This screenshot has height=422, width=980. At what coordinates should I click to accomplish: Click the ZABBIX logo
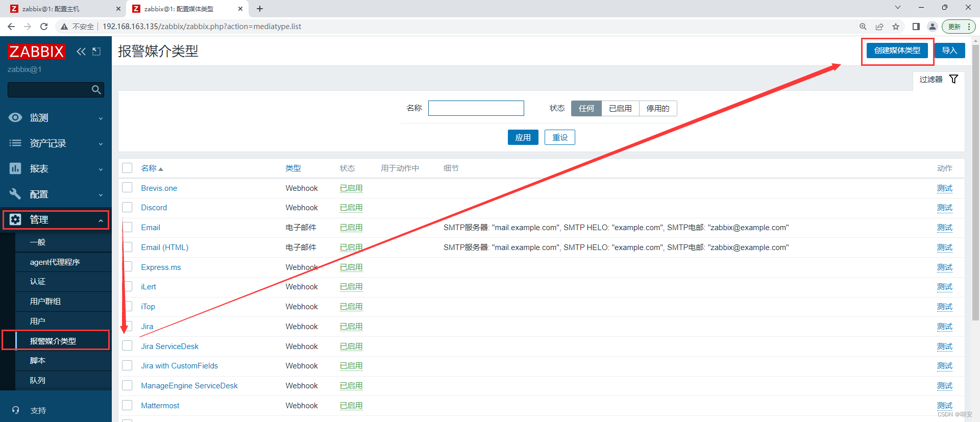36,52
